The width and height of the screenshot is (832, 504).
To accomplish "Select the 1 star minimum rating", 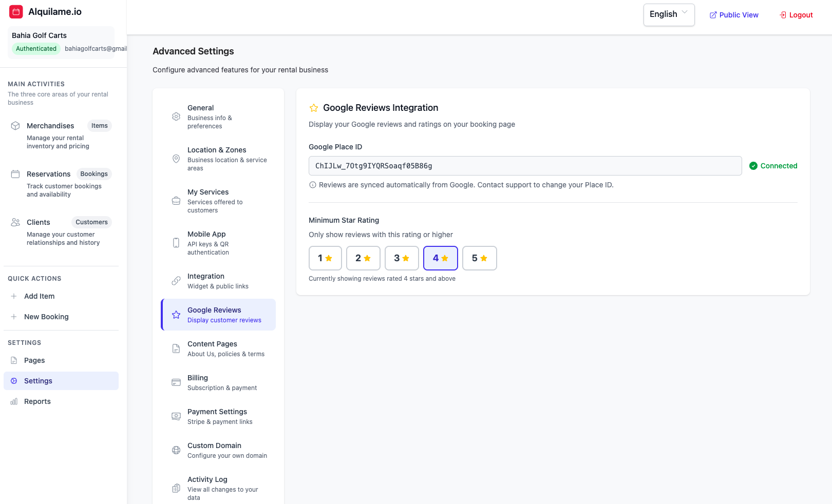I will (x=325, y=258).
